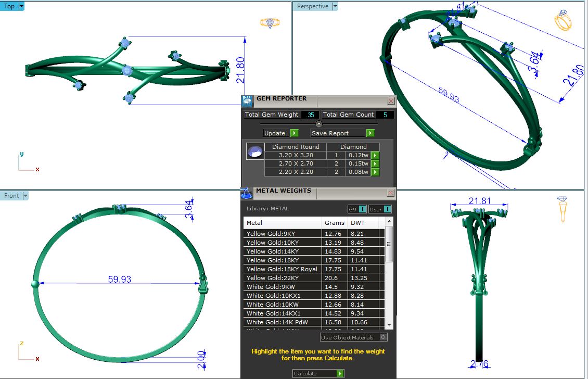The width and height of the screenshot is (588, 379).
Task: Click the round diamond gem thumbnail
Action: pyautogui.click(x=254, y=152)
